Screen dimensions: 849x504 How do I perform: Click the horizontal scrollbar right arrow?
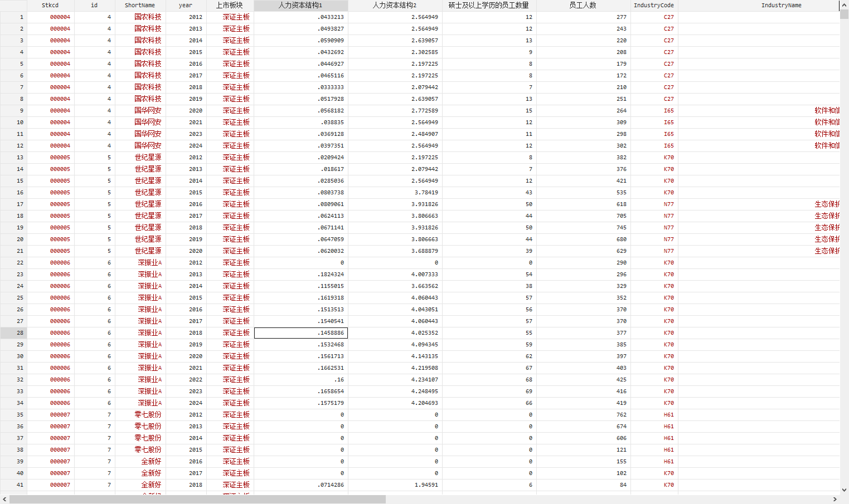pyautogui.click(x=835, y=500)
